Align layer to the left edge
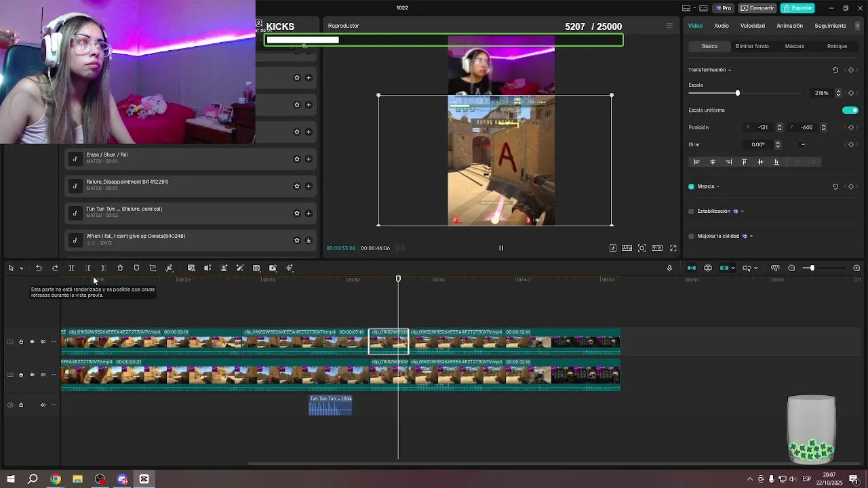This screenshot has height=488, width=868. click(696, 162)
